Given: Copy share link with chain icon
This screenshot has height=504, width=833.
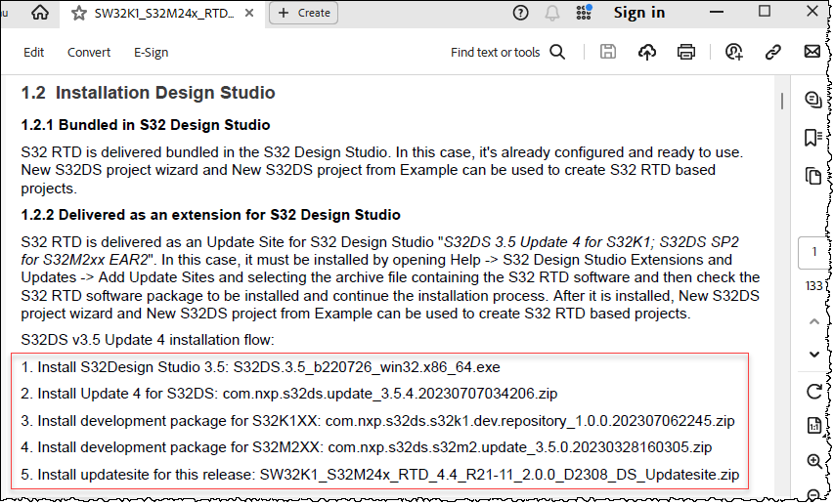Looking at the screenshot, I should pyautogui.click(x=773, y=53).
